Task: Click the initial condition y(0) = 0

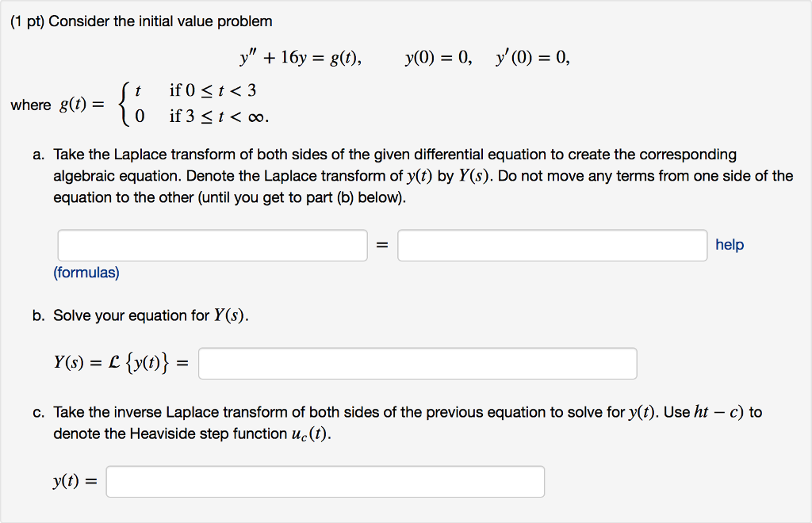Action: (438, 57)
